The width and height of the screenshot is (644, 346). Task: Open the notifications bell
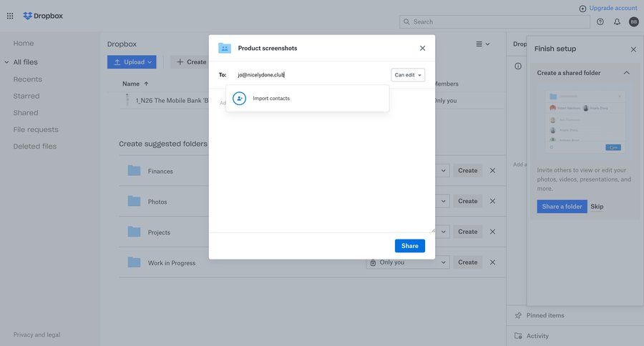617,21
